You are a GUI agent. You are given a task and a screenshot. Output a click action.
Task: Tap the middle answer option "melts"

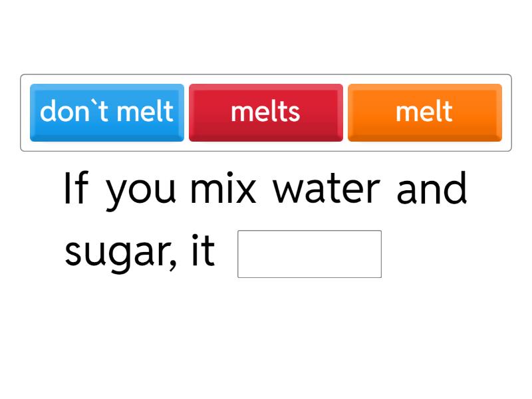265,112
